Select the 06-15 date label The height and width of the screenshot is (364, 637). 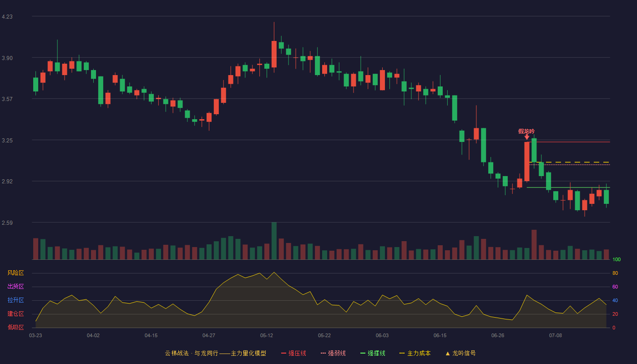tap(440, 335)
